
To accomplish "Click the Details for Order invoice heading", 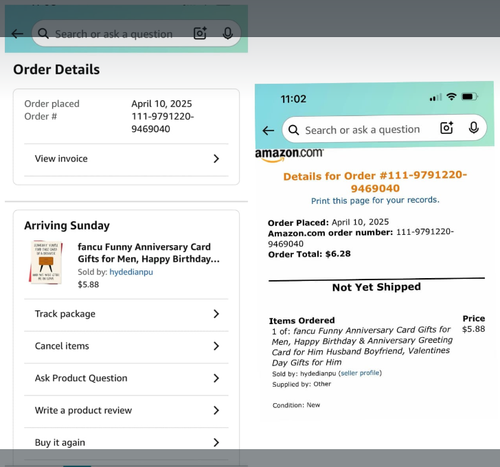I will coord(375,182).
